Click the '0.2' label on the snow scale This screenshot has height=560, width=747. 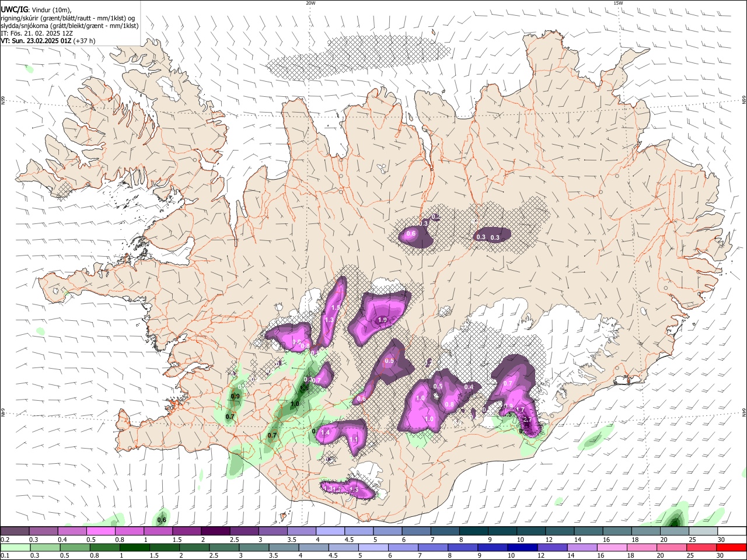tap(5, 540)
